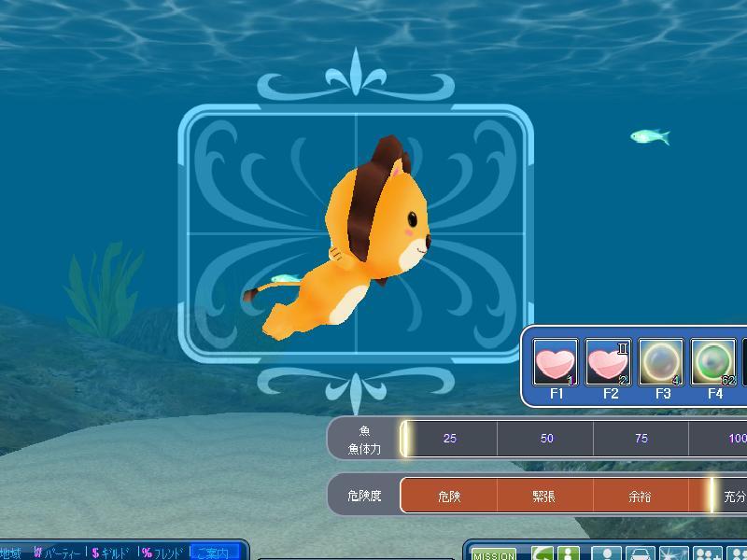Activate the green bubble item in F4

(713, 362)
